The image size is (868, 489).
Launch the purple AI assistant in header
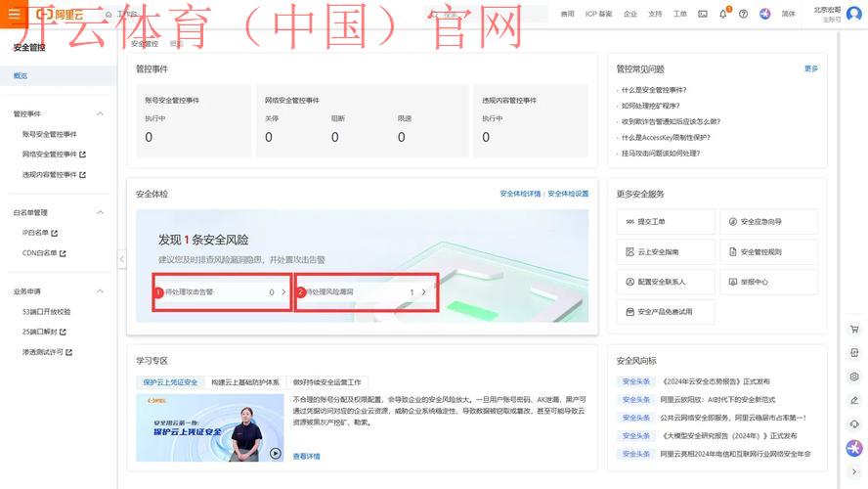click(x=765, y=14)
